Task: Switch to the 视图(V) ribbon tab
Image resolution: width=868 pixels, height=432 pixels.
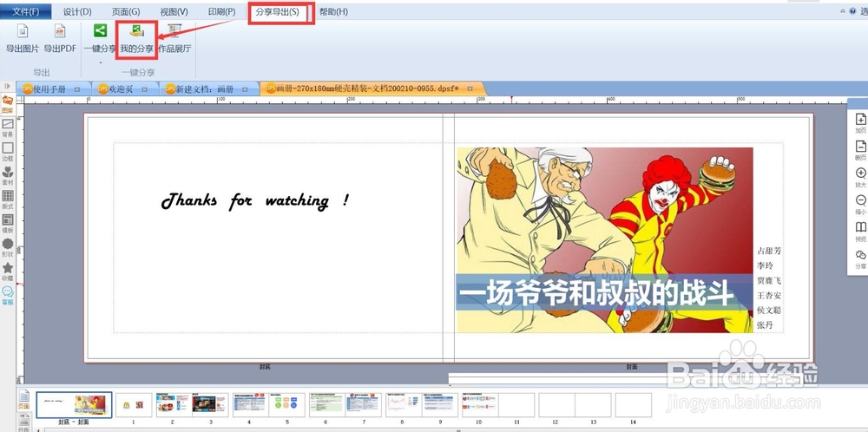Action: click(x=174, y=11)
